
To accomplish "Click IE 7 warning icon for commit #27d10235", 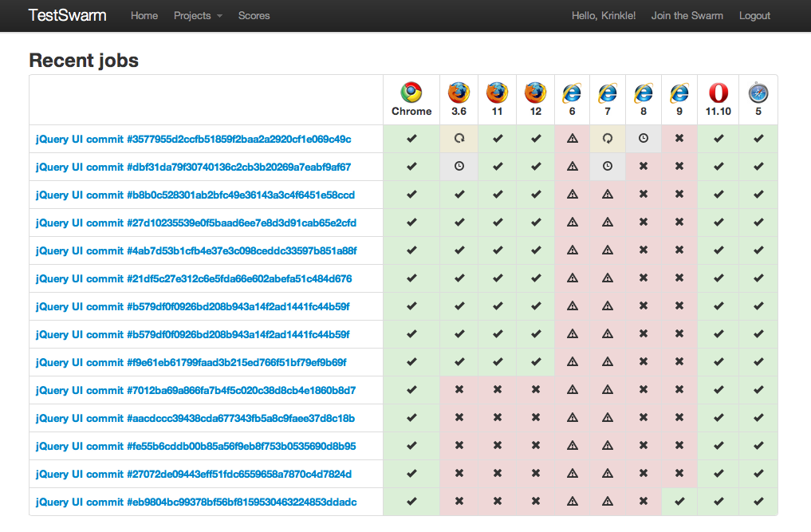I will (608, 222).
